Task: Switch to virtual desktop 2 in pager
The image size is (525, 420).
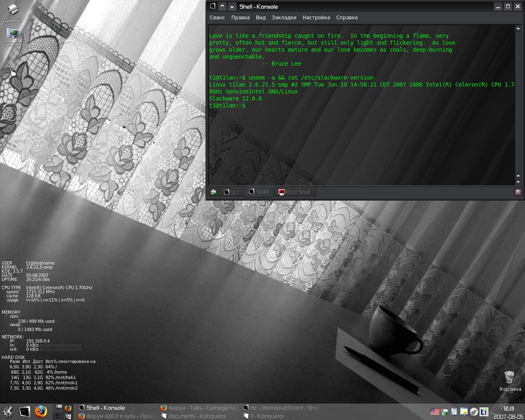Action: pyautogui.click(x=68, y=408)
